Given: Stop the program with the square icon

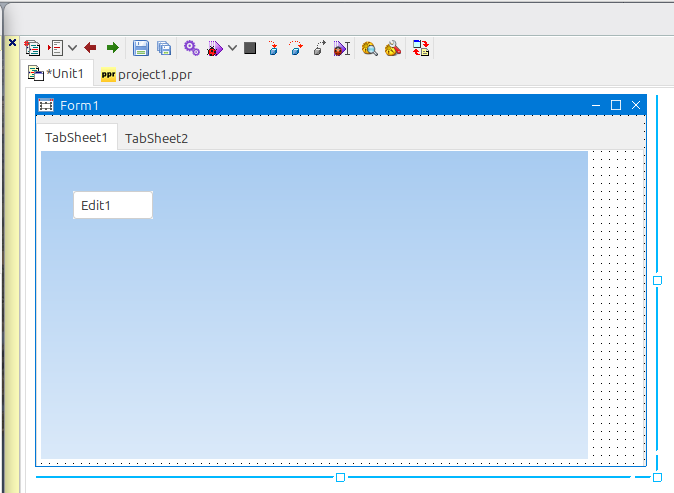Looking at the screenshot, I should (250, 48).
